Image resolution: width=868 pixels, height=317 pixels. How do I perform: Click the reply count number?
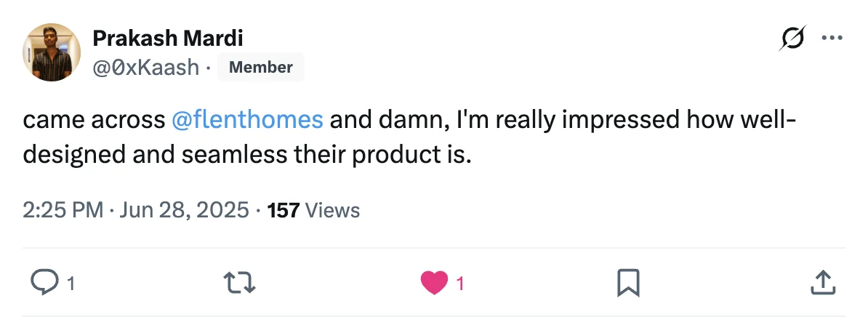(x=71, y=284)
